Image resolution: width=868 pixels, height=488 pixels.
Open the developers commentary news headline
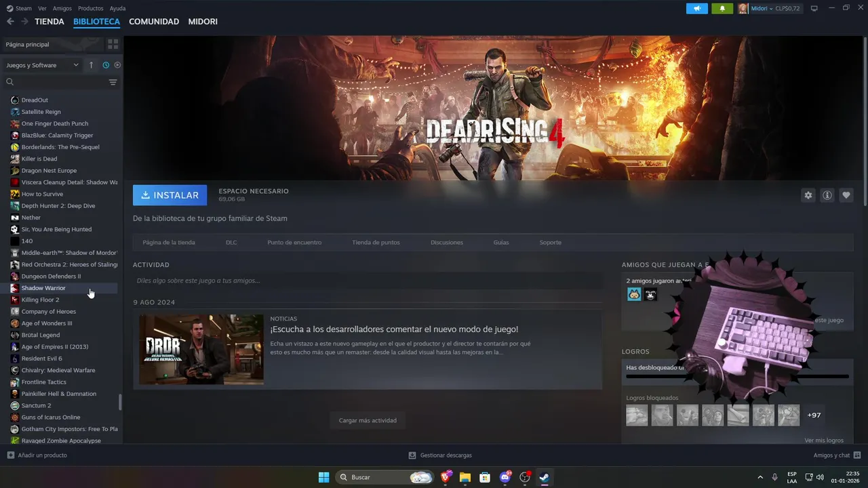pos(394,329)
